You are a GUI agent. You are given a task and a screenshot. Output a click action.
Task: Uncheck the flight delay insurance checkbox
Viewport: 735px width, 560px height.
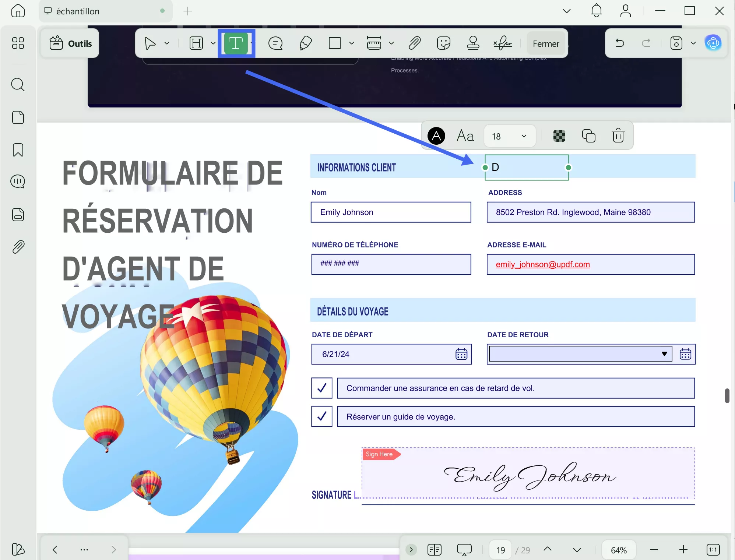click(321, 388)
